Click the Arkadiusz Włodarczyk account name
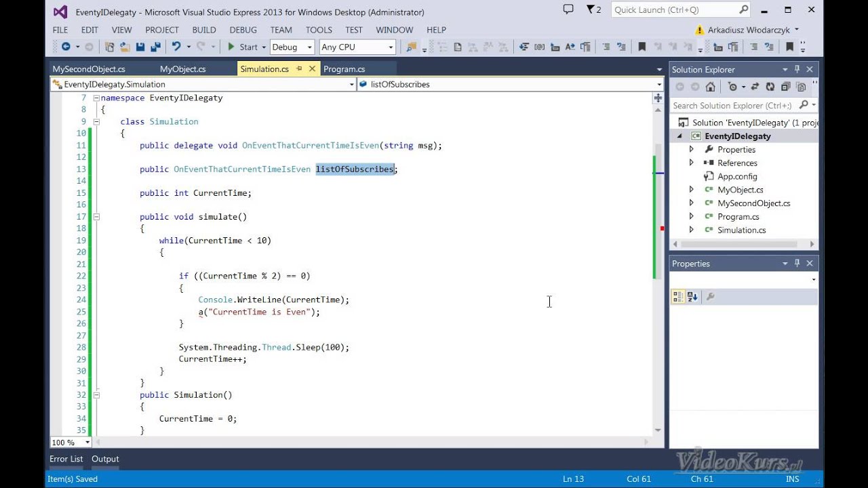 (749, 30)
